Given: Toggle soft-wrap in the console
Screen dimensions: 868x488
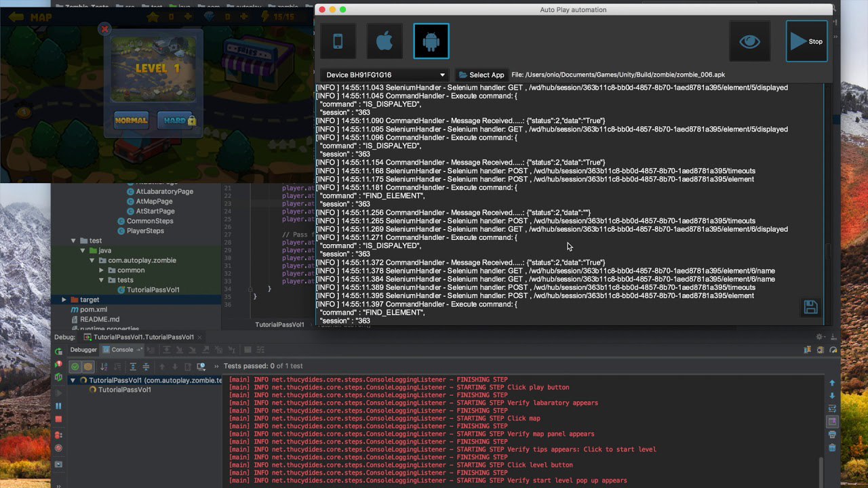Looking at the screenshot, I should 833,409.
